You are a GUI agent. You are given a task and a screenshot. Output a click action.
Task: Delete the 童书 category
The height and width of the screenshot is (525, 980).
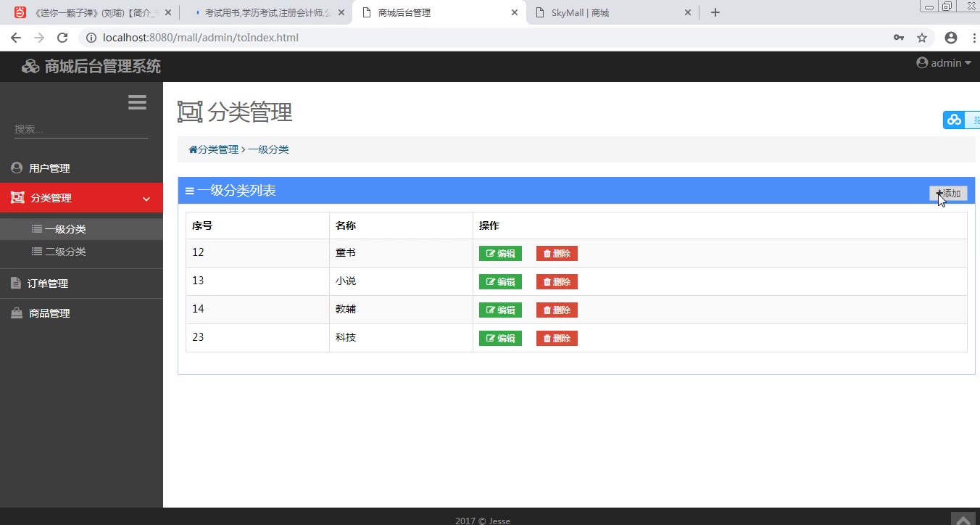click(x=557, y=254)
